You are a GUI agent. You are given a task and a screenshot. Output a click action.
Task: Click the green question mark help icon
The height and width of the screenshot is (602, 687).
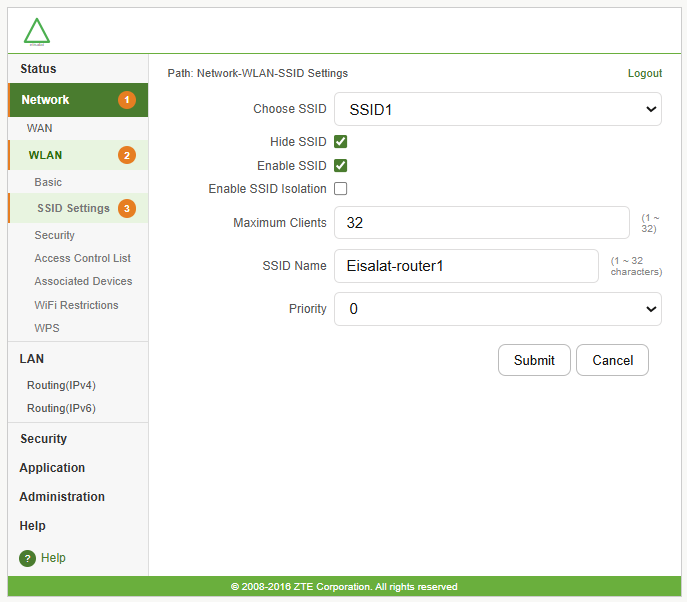(27, 558)
